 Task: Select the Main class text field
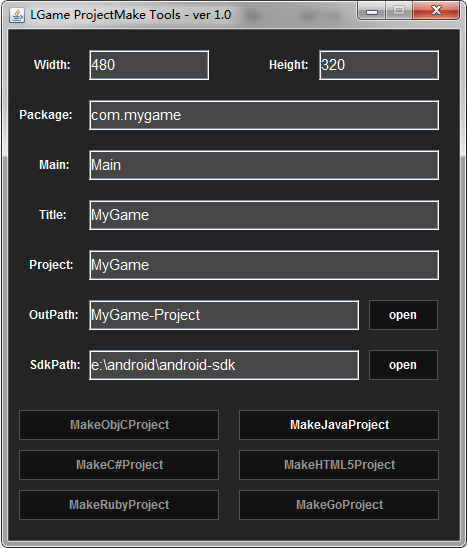[264, 165]
